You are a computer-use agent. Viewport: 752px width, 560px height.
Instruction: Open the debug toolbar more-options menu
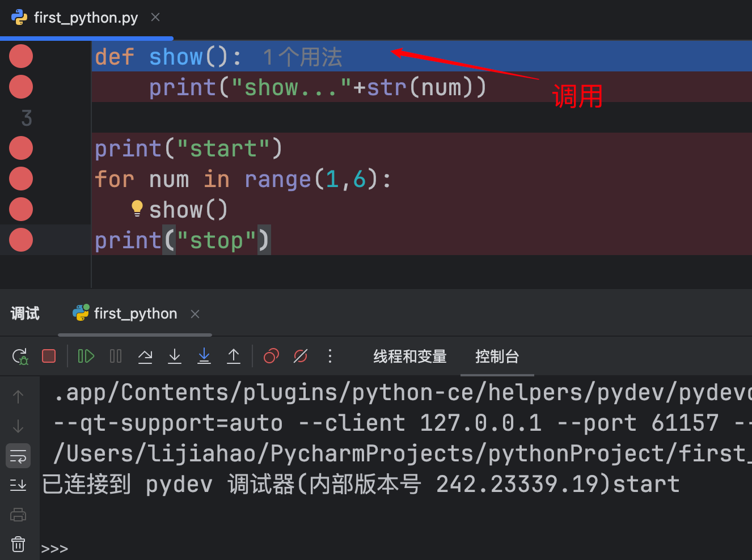tap(330, 356)
